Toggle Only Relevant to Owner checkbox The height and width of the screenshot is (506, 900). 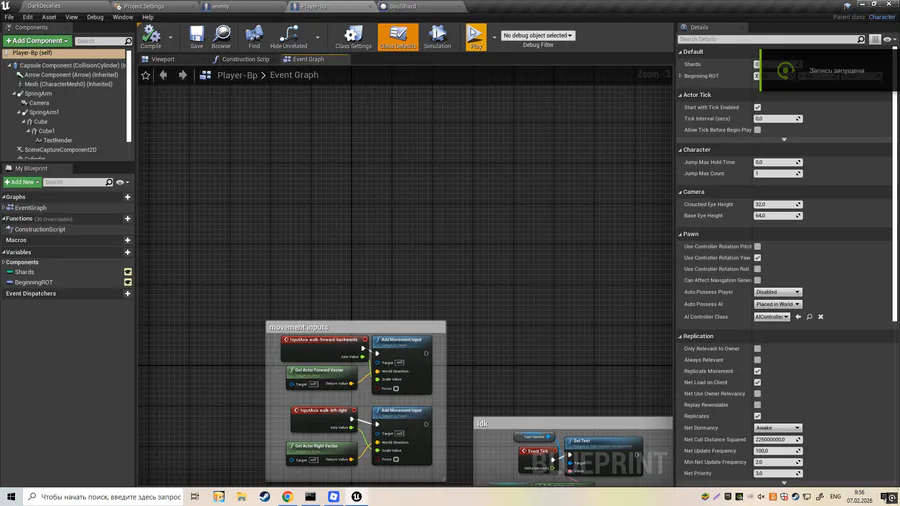pos(758,349)
